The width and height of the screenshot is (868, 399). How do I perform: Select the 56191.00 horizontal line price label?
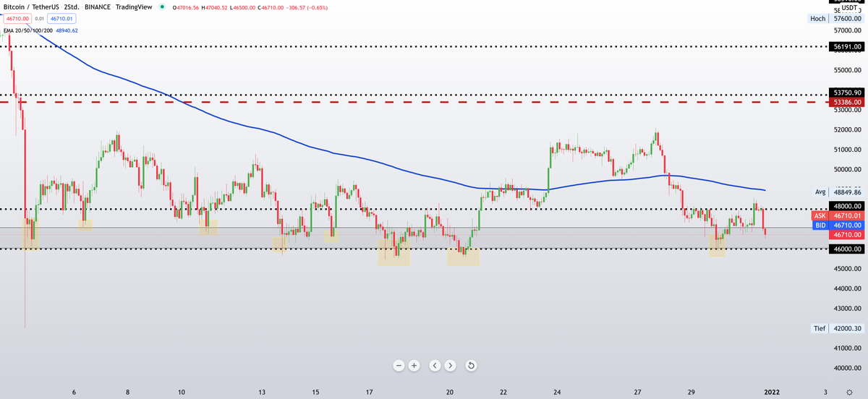[x=847, y=46]
